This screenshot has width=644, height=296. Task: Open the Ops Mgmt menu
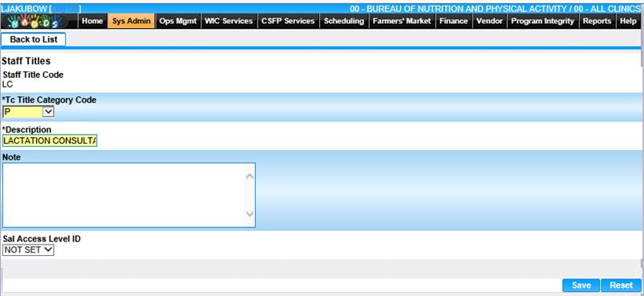pos(178,21)
